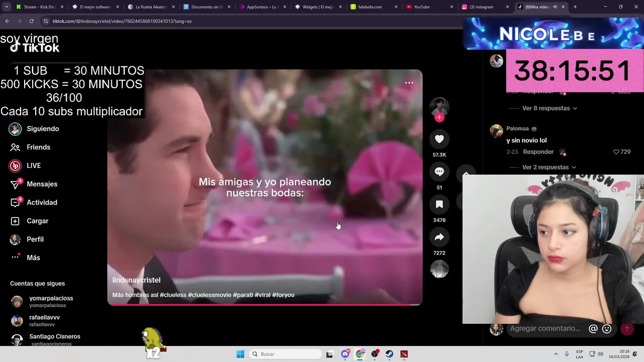Reload the page with the refresh icon
Image resolution: width=644 pixels, height=362 pixels.
pos(31,21)
